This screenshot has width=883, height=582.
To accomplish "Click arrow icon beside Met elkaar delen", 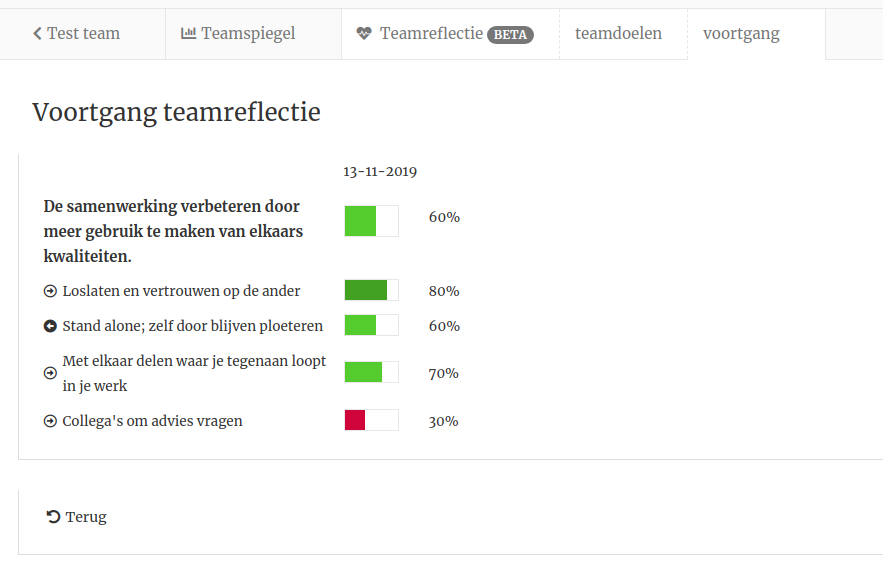I will click(50, 373).
